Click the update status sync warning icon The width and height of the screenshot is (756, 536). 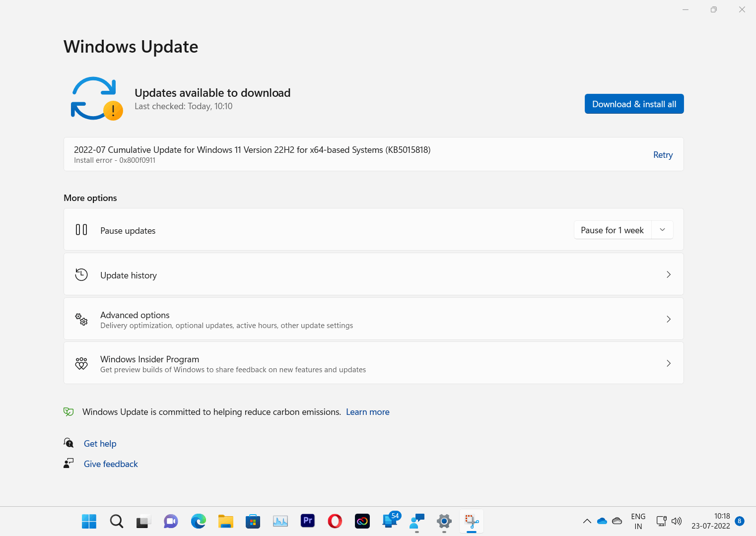[96, 98]
